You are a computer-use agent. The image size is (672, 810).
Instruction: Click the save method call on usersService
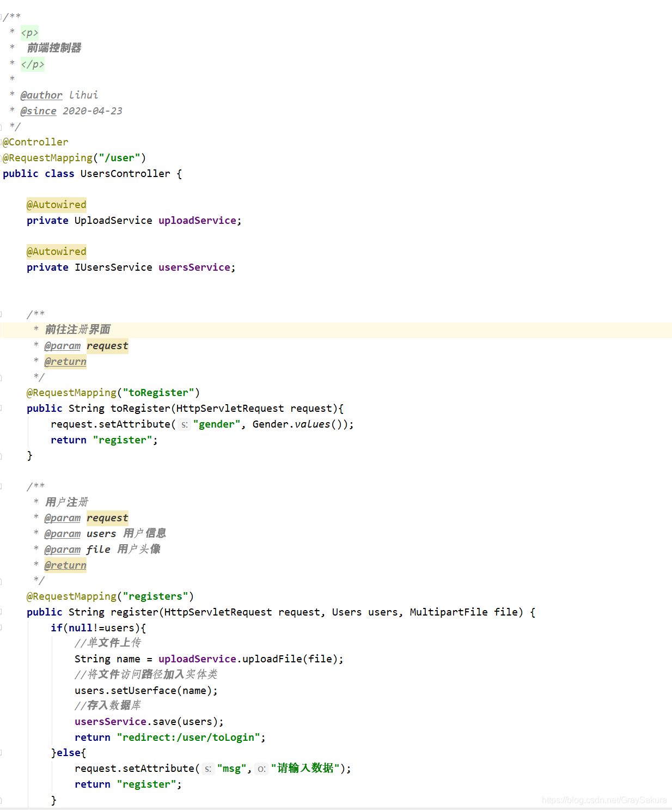pos(164,722)
